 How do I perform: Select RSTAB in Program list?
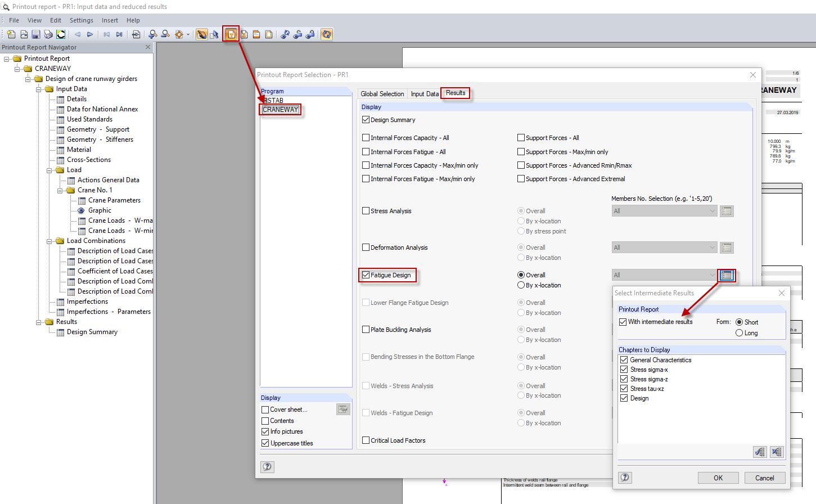[x=273, y=101]
